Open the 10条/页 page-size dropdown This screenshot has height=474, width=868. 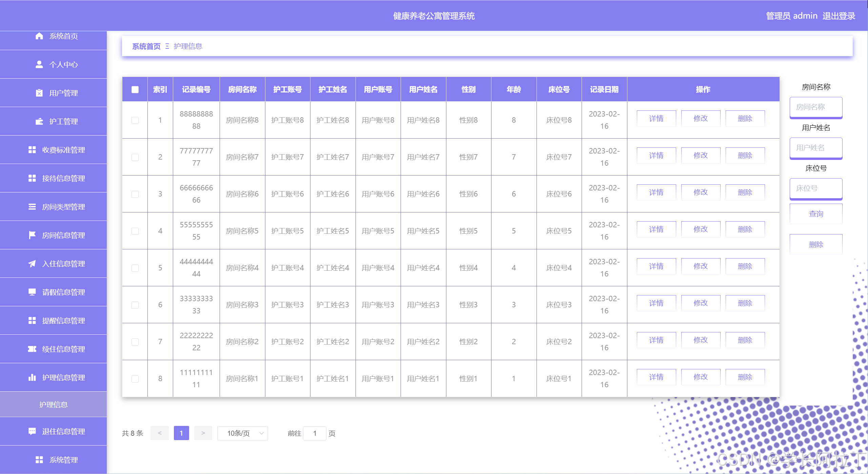242,433
